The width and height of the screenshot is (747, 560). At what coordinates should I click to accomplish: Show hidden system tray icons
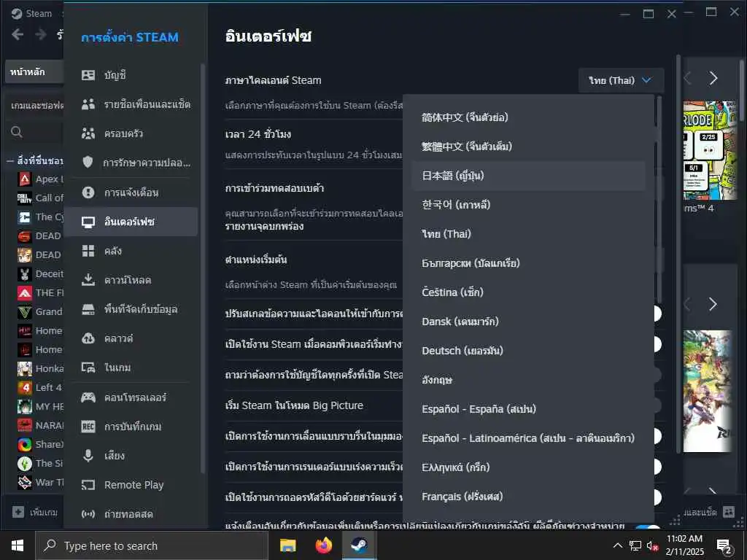(x=617, y=545)
